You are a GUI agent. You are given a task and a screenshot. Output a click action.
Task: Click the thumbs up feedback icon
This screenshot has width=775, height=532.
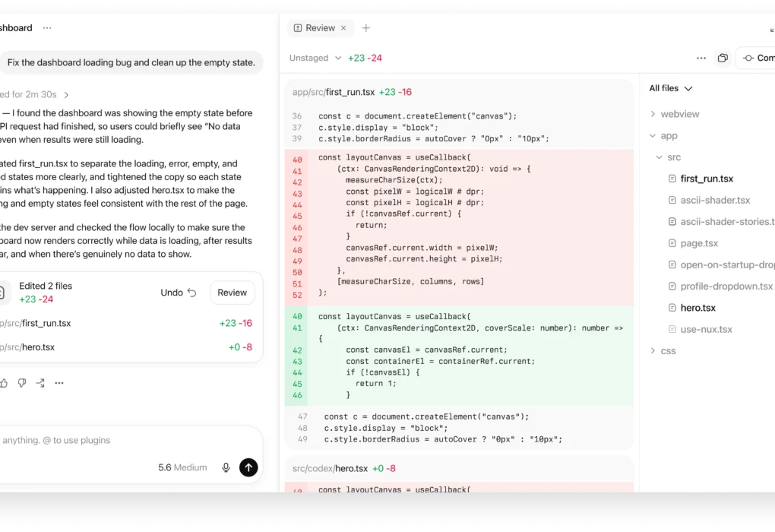pos(4,383)
